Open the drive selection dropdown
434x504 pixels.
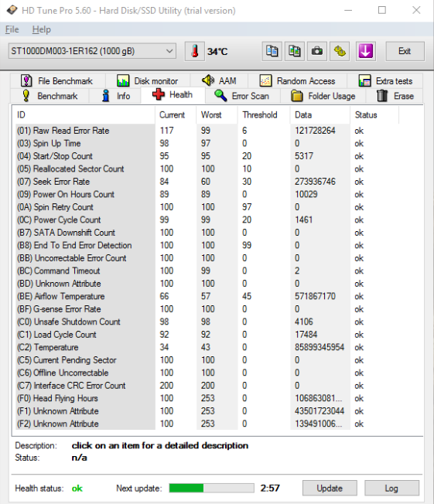point(92,51)
